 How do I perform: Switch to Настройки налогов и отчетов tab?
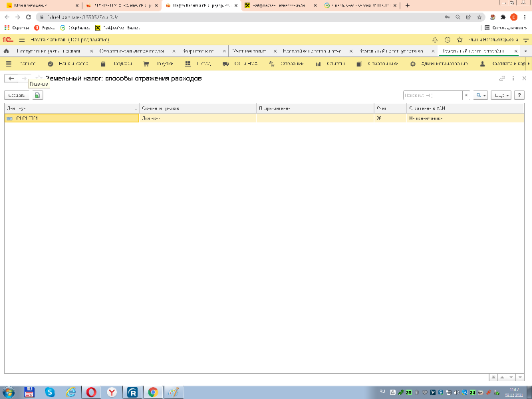pyautogui.click(x=312, y=51)
